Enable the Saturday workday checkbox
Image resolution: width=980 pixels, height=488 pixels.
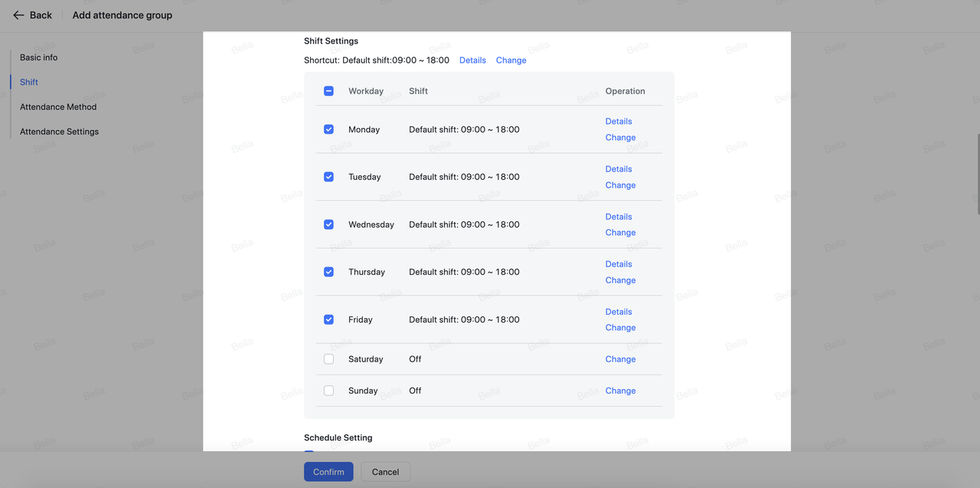pyautogui.click(x=328, y=359)
